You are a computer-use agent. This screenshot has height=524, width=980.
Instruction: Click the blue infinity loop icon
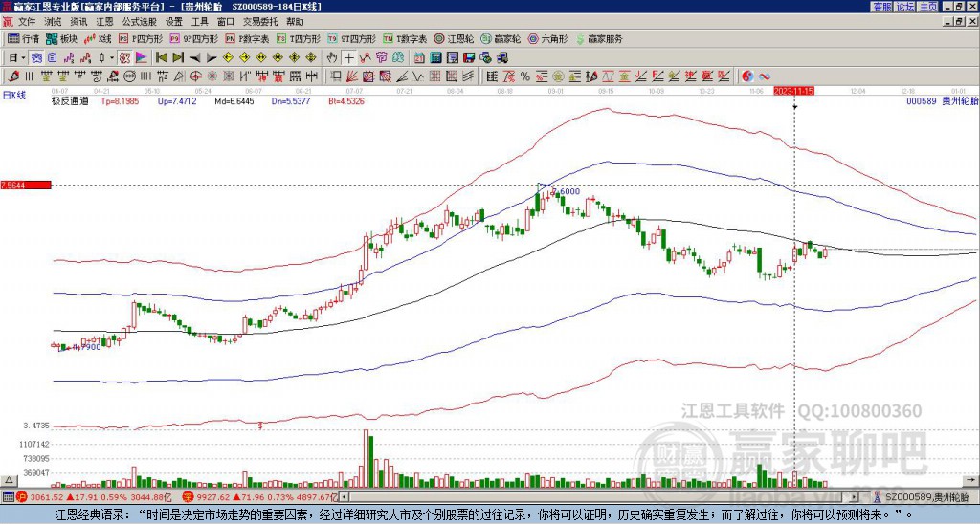coord(765,76)
